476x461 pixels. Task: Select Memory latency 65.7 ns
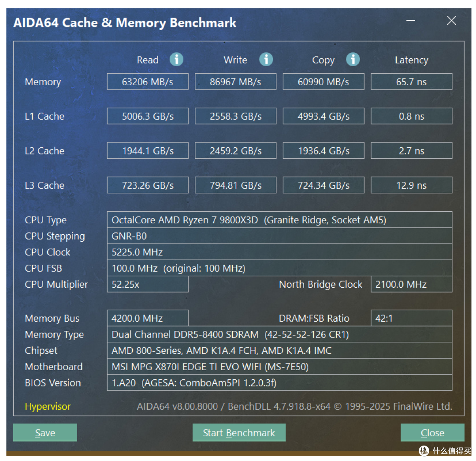[411, 82]
